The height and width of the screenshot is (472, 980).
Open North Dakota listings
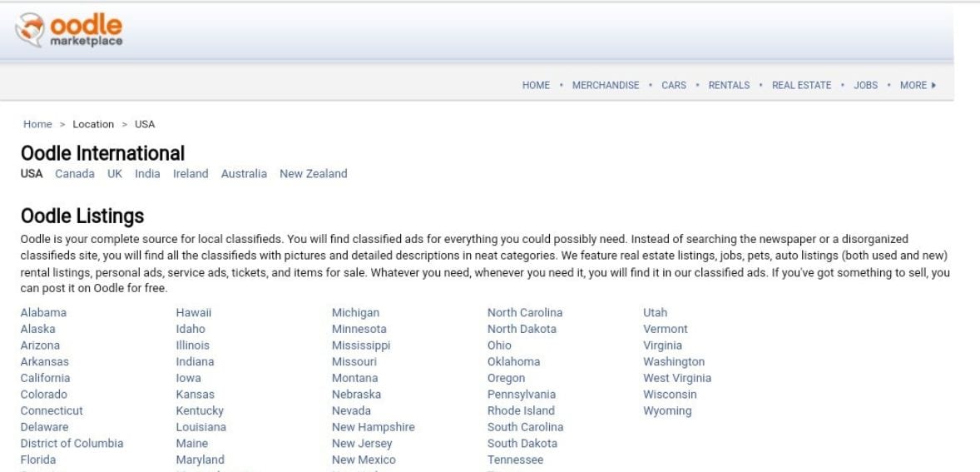point(522,329)
